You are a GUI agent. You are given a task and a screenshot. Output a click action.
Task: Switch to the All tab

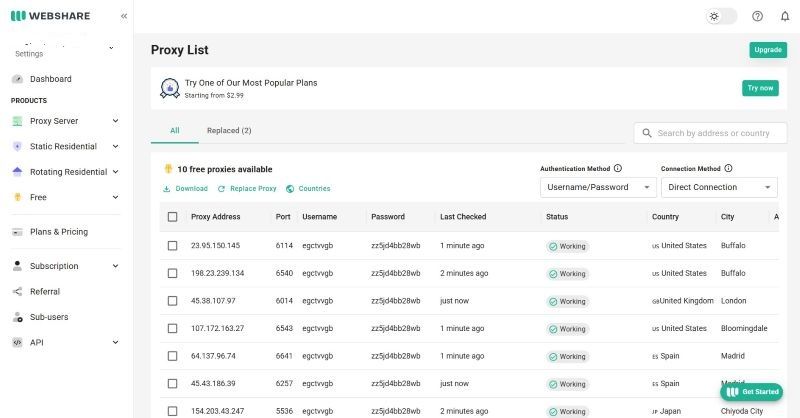point(174,131)
